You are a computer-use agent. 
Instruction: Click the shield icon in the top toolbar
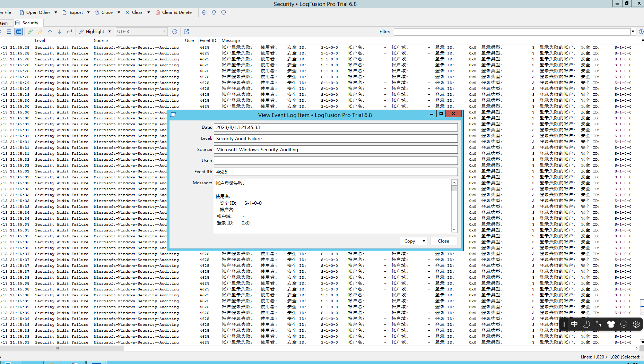(224, 12)
